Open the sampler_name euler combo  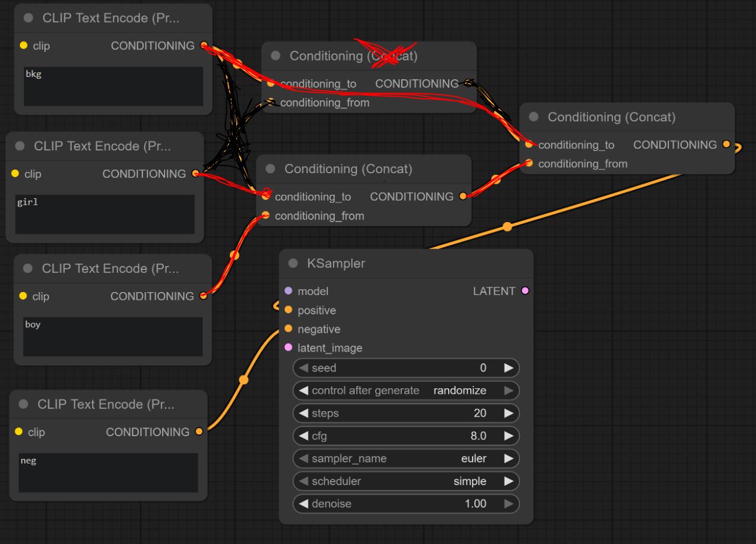click(x=406, y=459)
